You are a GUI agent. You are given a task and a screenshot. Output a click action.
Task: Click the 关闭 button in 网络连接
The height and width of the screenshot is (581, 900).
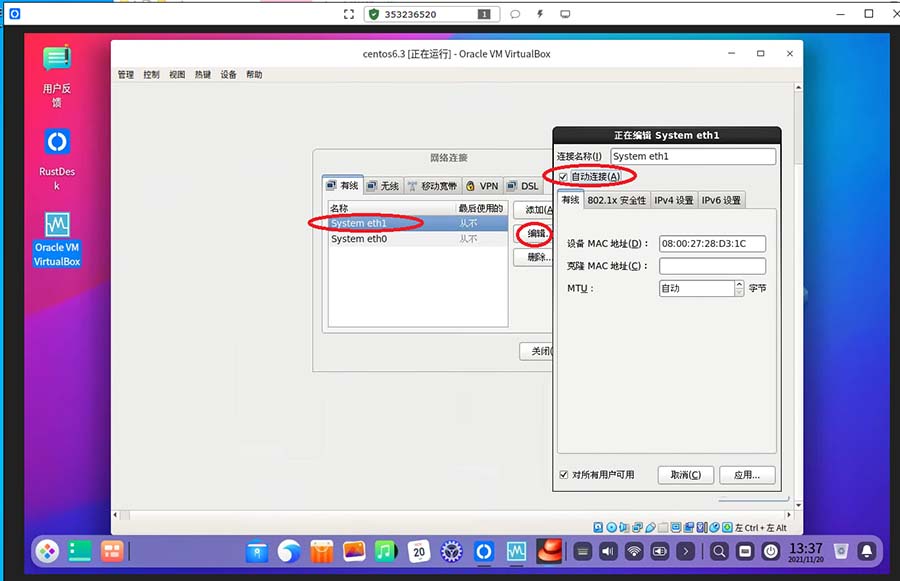click(536, 351)
